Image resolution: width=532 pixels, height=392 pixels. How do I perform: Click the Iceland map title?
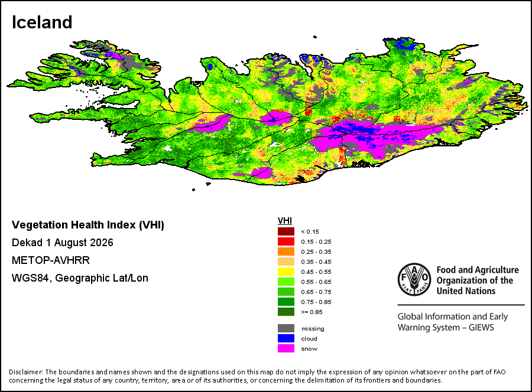point(42,22)
